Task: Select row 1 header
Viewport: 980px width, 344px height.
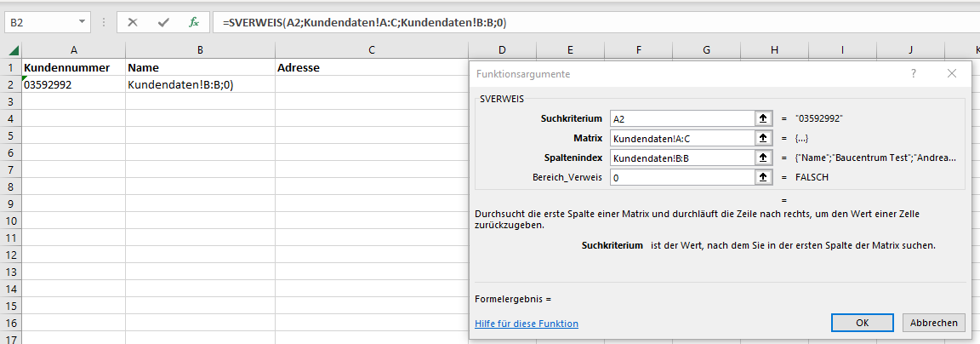Action: [x=10, y=67]
